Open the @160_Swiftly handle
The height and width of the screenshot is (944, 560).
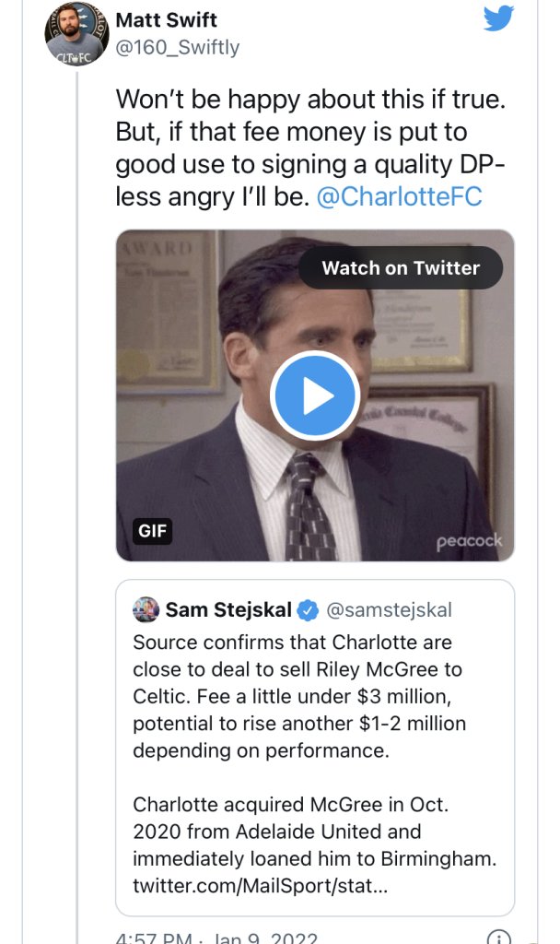tap(177, 48)
